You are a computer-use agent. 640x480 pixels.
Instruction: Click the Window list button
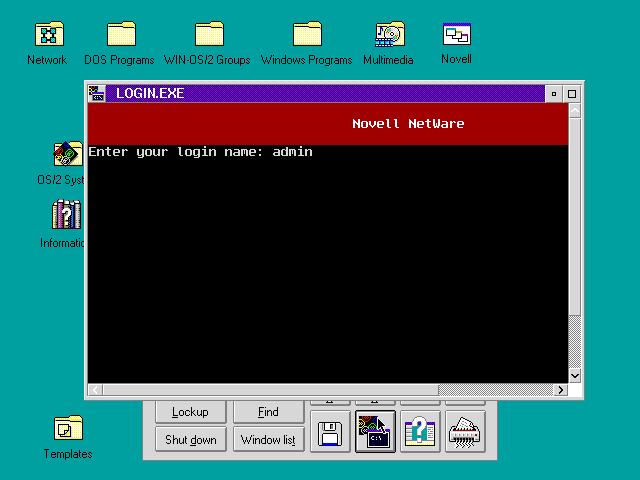[268, 439]
